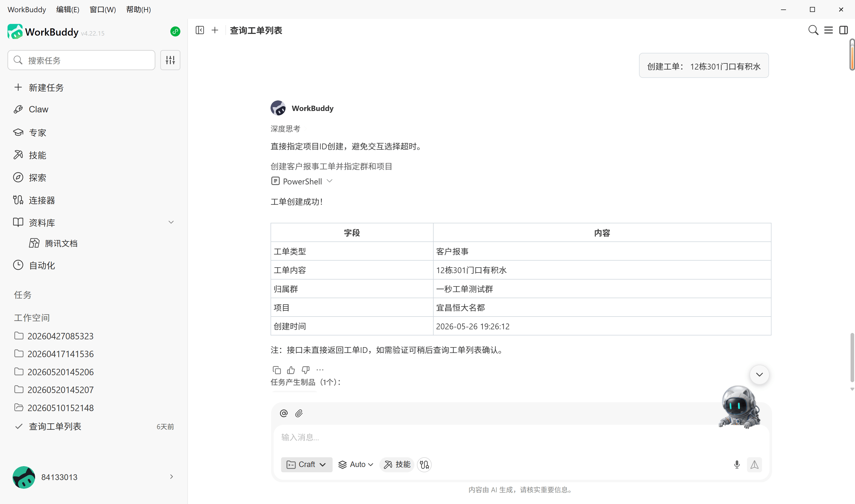Click the creation time 2026-05-26 19:26:12
The height and width of the screenshot is (504, 855).
click(472, 326)
